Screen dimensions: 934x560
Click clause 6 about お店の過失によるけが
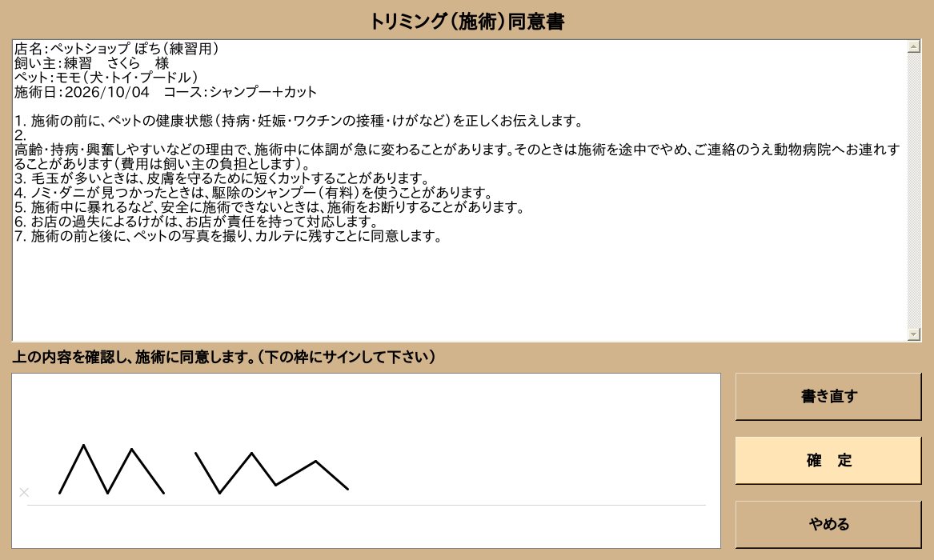[197, 222]
